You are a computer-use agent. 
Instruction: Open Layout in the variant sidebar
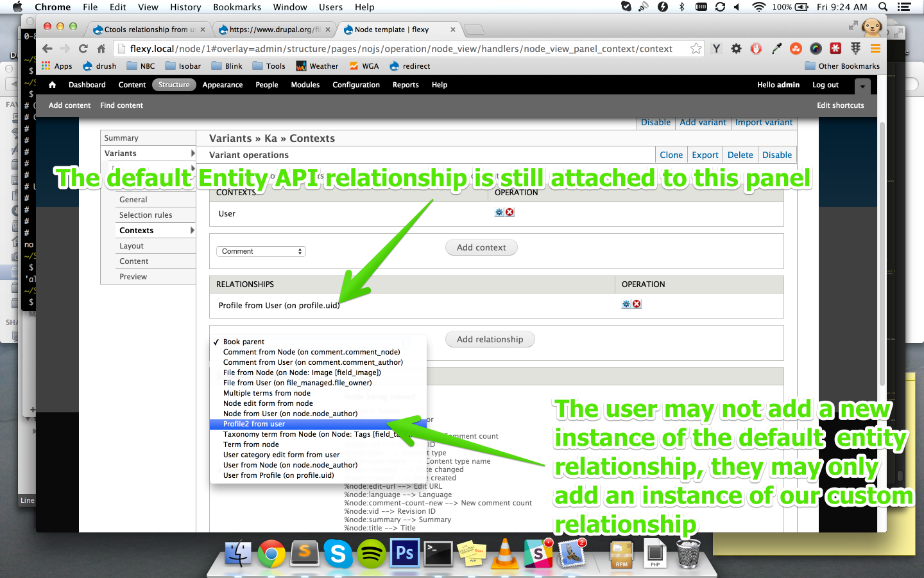click(132, 246)
